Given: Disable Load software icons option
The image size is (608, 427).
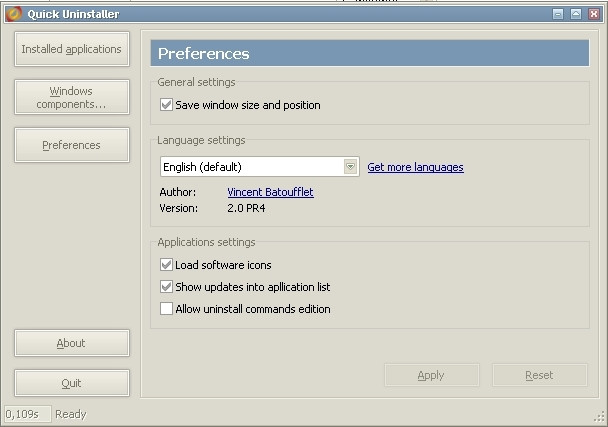Looking at the screenshot, I should tap(166, 264).
